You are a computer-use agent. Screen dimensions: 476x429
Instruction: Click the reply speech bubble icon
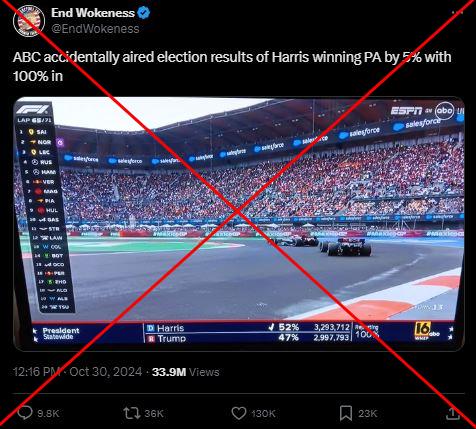point(25,413)
